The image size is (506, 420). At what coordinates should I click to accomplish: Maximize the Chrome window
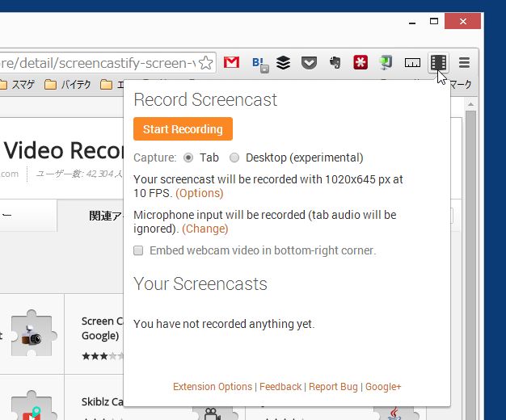(x=434, y=21)
